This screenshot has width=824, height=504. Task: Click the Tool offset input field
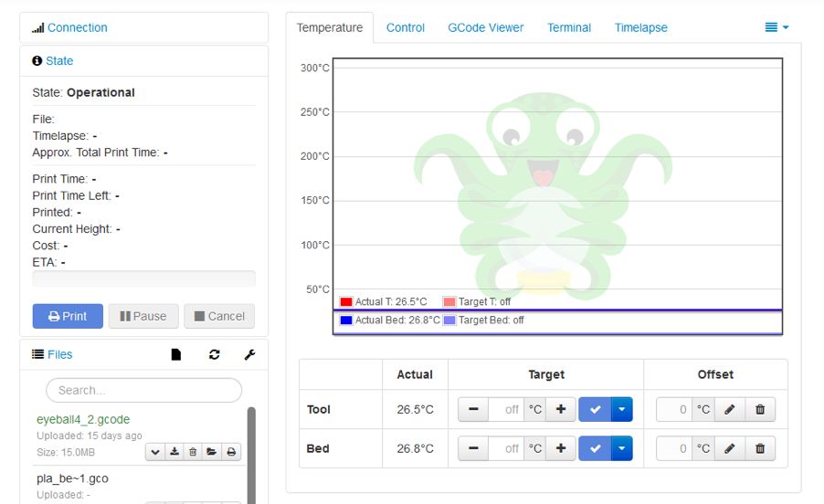[674, 409]
